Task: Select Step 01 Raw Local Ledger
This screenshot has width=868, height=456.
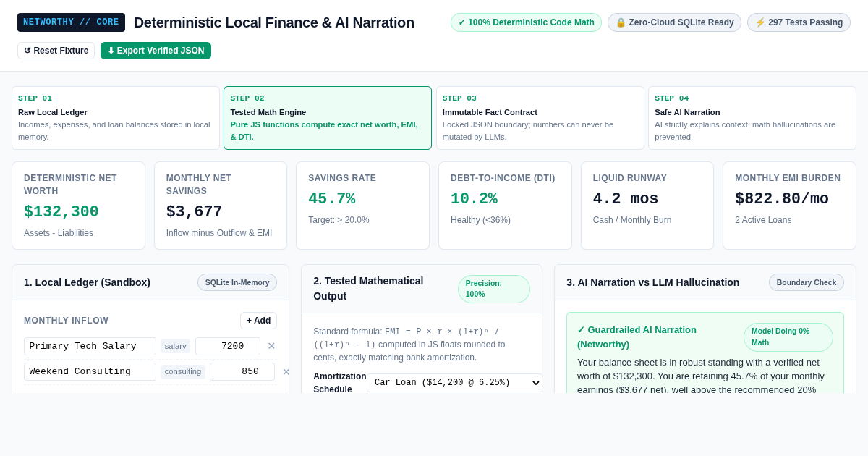Action: click(116, 118)
